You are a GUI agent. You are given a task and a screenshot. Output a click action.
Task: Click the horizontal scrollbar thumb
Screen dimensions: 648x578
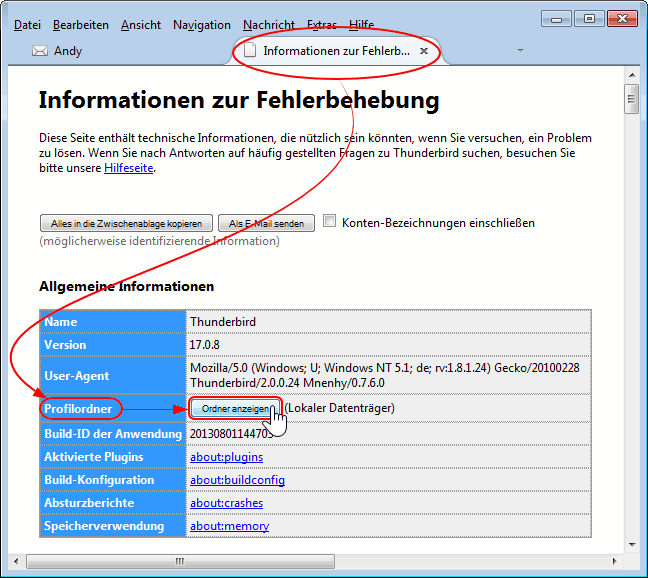[180, 560]
